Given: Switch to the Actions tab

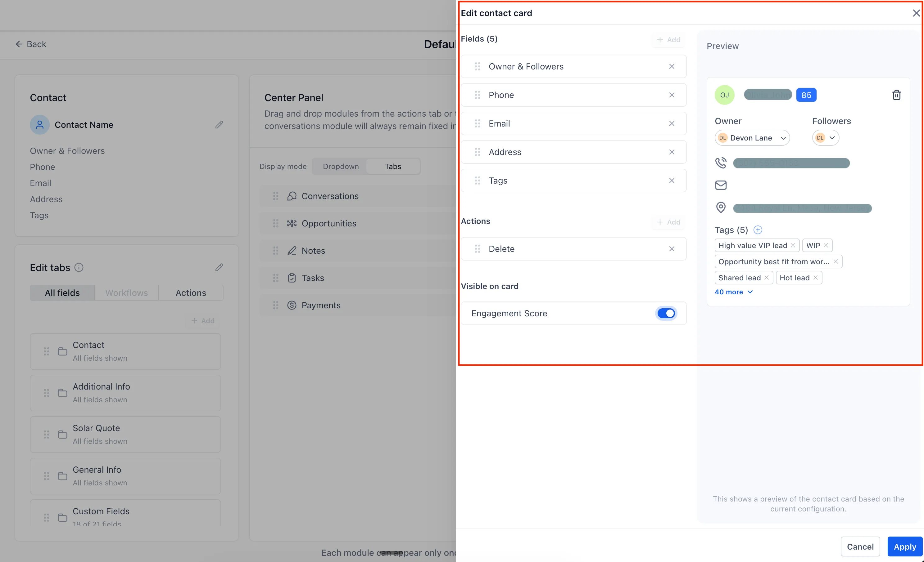Looking at the screenshot, I should [191, 292].
